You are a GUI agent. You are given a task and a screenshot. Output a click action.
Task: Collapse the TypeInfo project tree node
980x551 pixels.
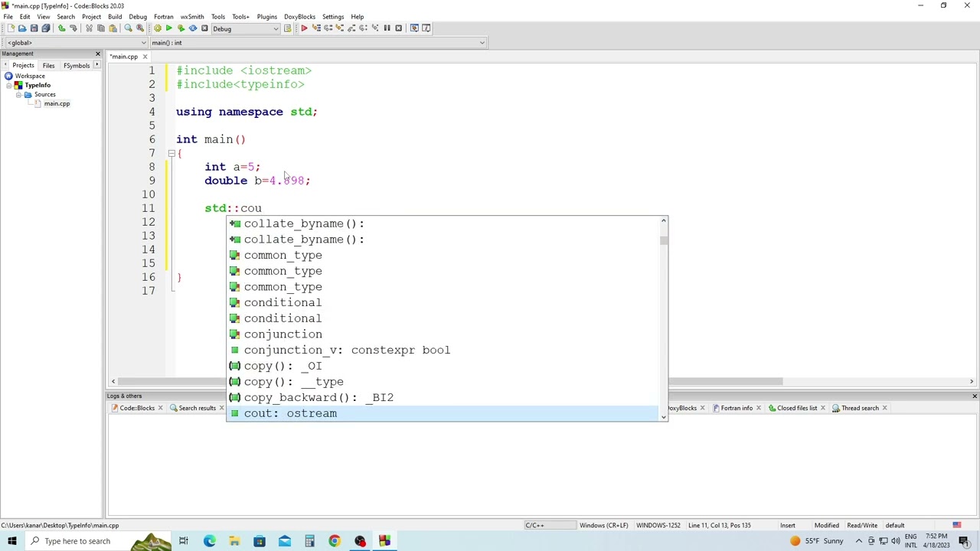(x=9, y=85)
